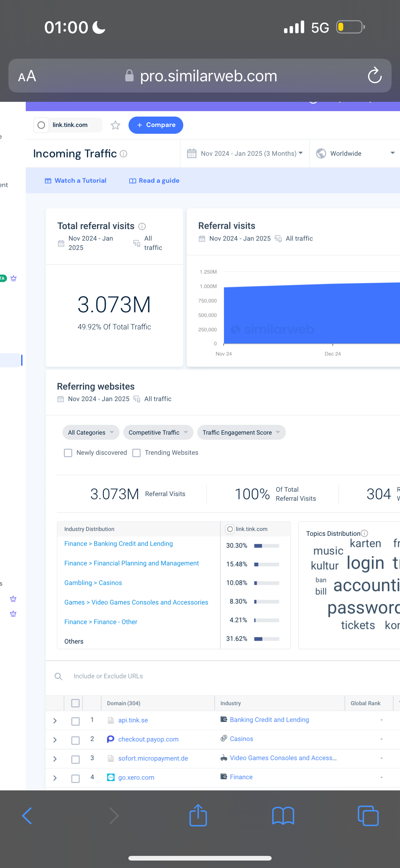This screenshot has width=400, height=868.
Task: Open the Watch a Tutorial link
Action: [x=76, y=181]
